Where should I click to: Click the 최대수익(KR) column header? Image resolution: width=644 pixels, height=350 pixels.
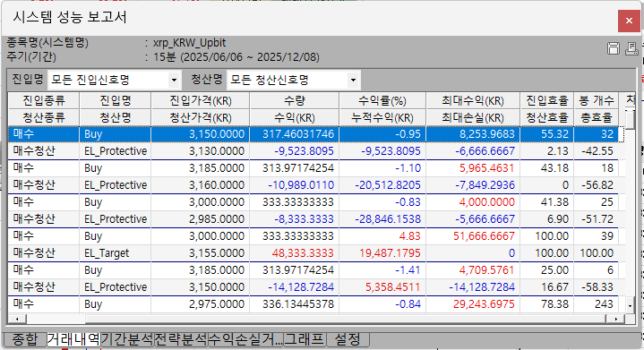(473, 100)
